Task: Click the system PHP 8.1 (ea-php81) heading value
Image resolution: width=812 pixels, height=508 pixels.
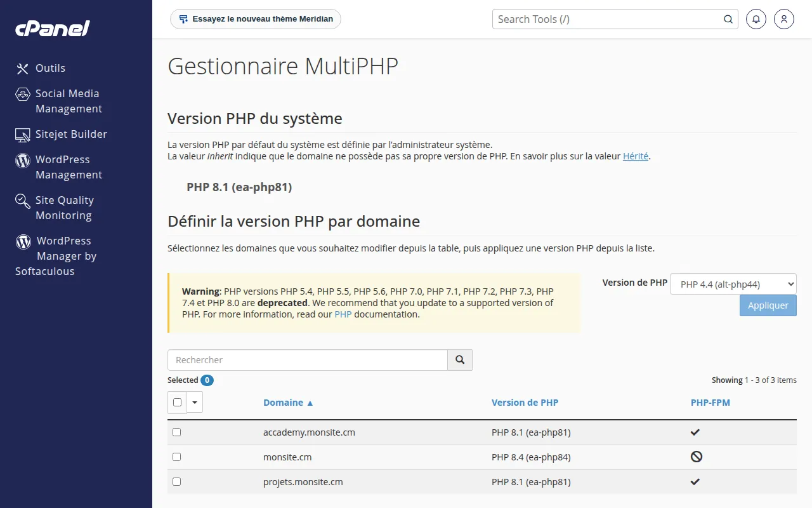Action: [239, 187]
